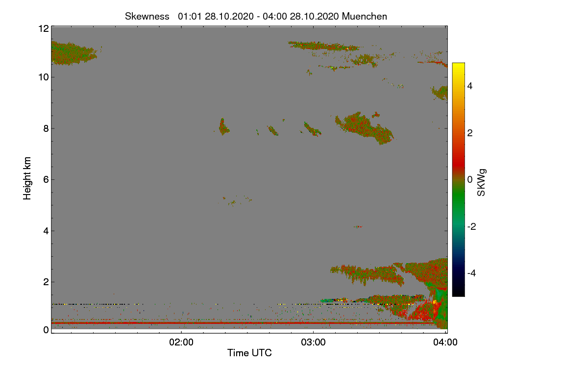The image size is (588, 392).
Task: Click the '12' height tick label
Action: 43,28
